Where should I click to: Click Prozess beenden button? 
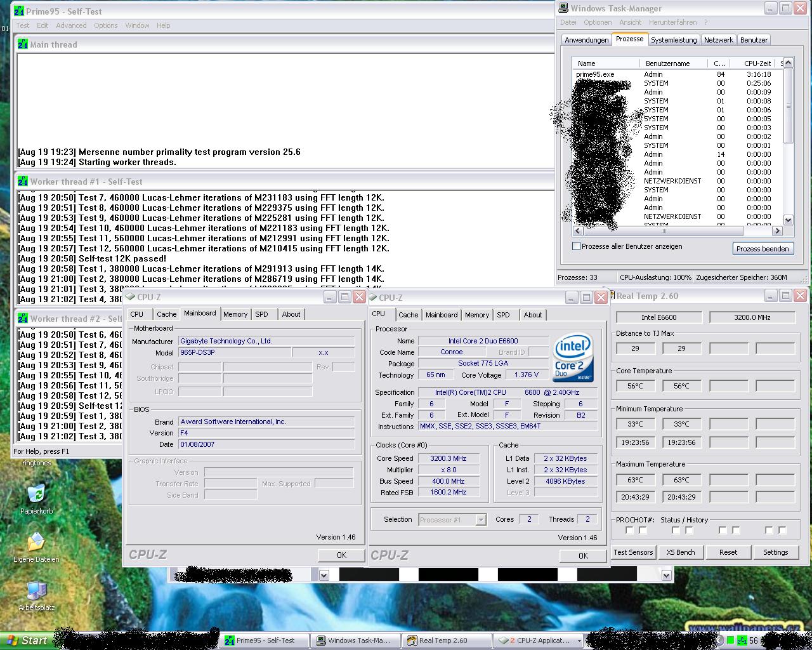coord(763,249)
